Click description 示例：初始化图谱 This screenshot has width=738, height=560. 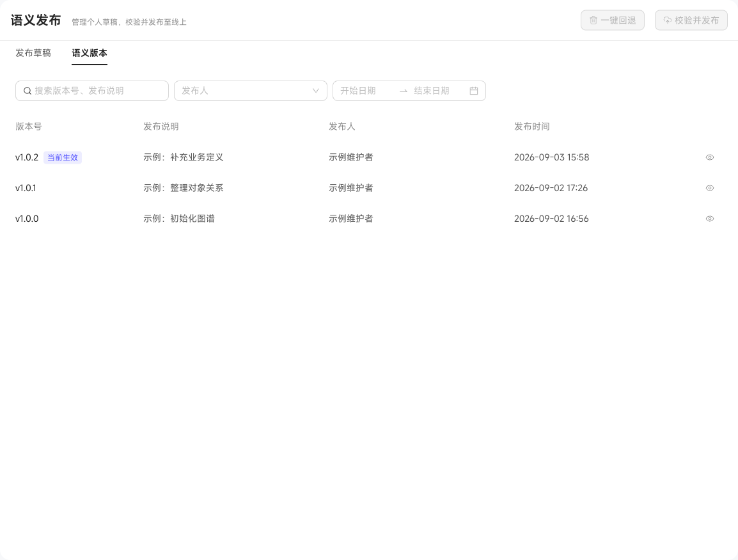click(179, 219)
